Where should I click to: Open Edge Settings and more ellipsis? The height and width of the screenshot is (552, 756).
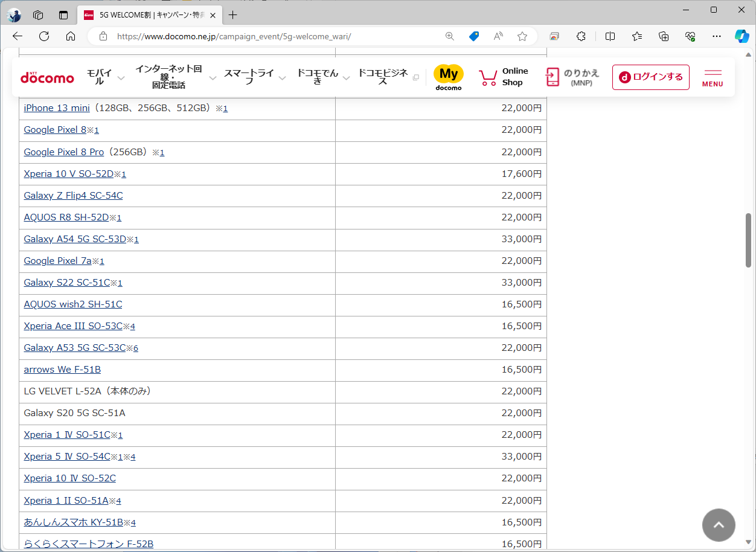pyautogui.click(x=717, y=36)
